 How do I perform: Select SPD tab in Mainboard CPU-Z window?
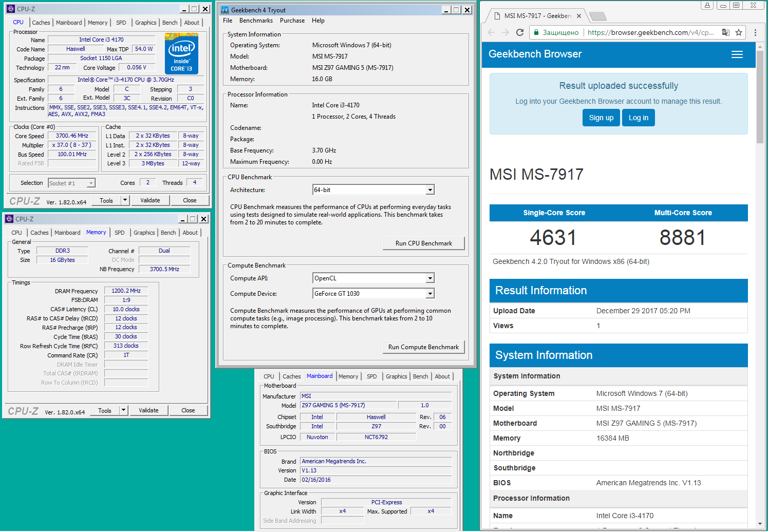[x=372, y=376]
